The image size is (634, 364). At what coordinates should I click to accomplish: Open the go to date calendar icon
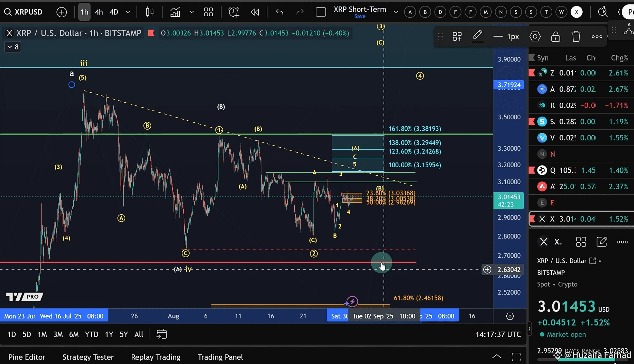(x=162, y=334)
